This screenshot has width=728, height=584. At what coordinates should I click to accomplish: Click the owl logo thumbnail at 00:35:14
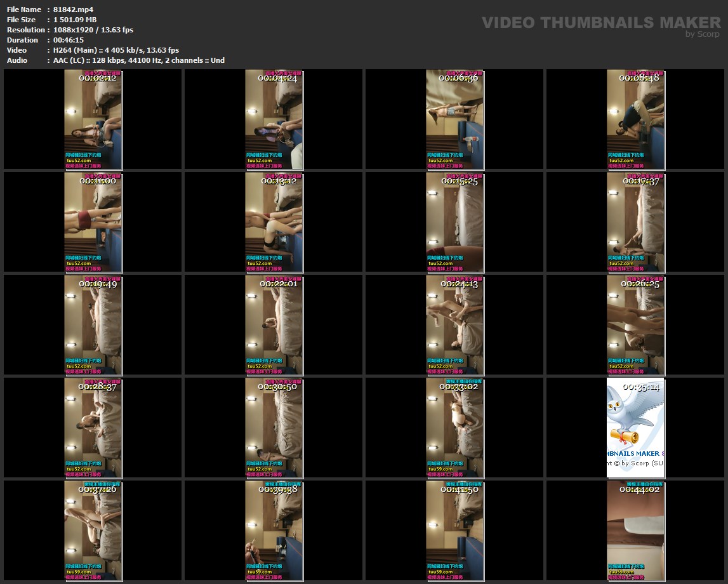pyautogui.click(x=635, y=428)
